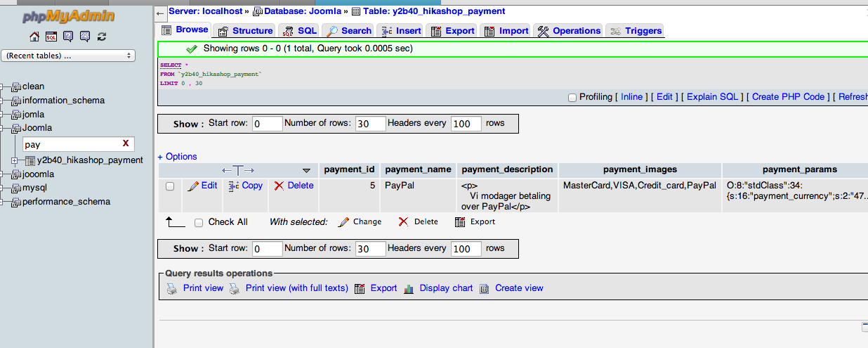This screenshot has height=348, width=868.
Task: Open the Structure tab
Action: coord(244,30)
